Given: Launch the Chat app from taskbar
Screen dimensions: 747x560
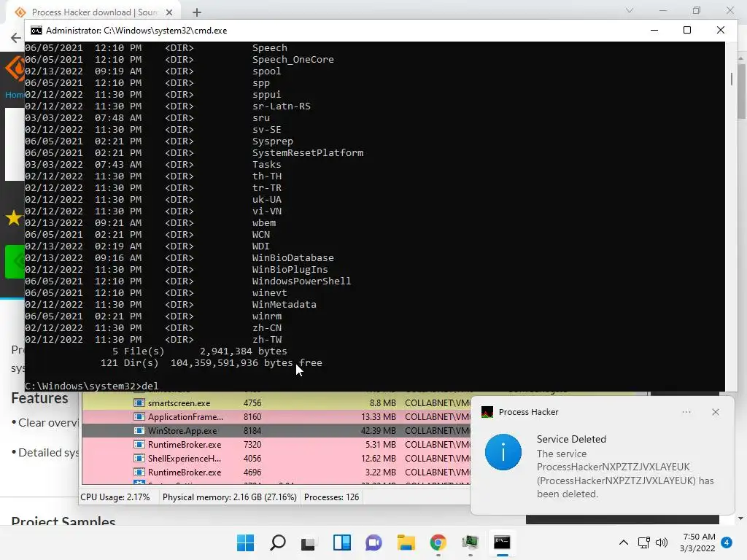Looking at the screenshot, I should coord(373,542).
